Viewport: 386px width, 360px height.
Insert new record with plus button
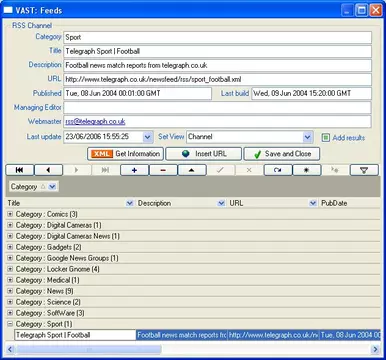click(x=134, y=170)
